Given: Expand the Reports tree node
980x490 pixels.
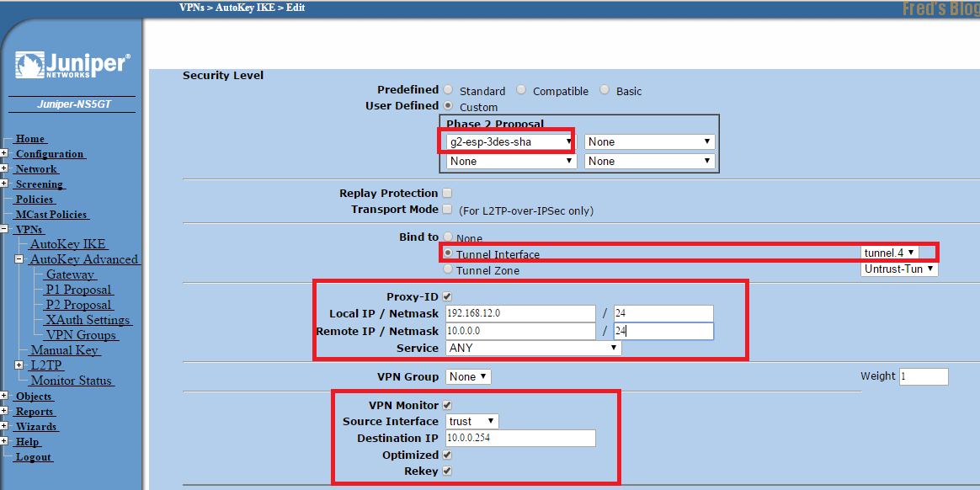Looking at the screenshot, I should (x=3, y=411).
